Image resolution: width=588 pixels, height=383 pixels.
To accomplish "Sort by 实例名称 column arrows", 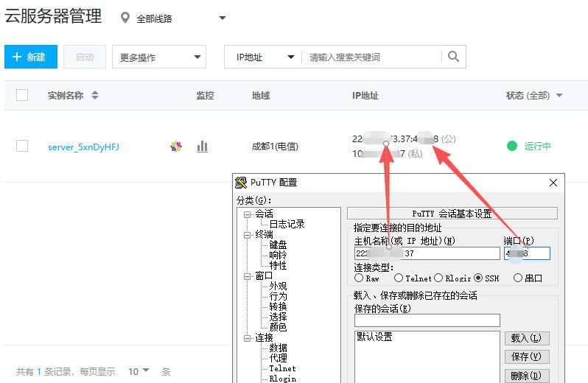I will click(x=94, y=96).
